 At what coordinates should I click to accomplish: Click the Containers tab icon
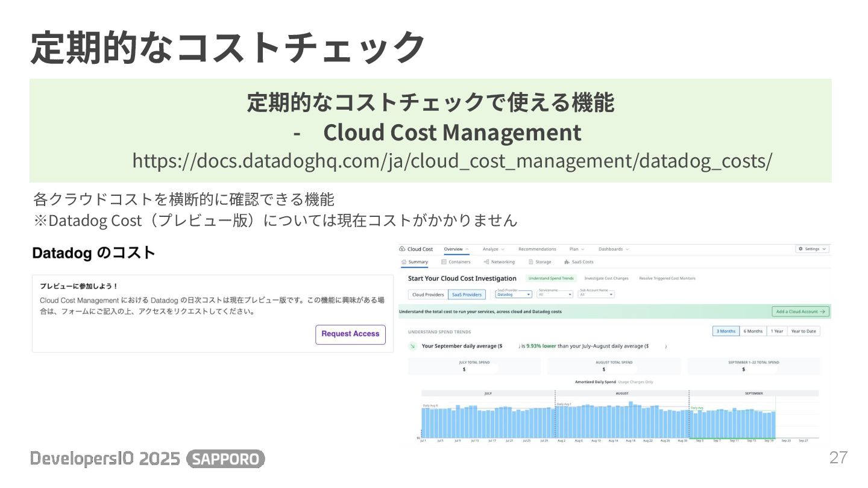pos(444,262)
